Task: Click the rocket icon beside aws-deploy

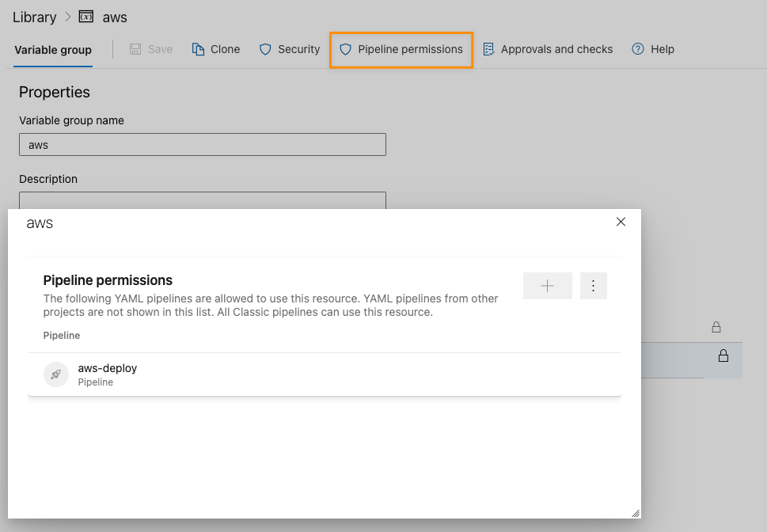Action: tap(55, 374)
